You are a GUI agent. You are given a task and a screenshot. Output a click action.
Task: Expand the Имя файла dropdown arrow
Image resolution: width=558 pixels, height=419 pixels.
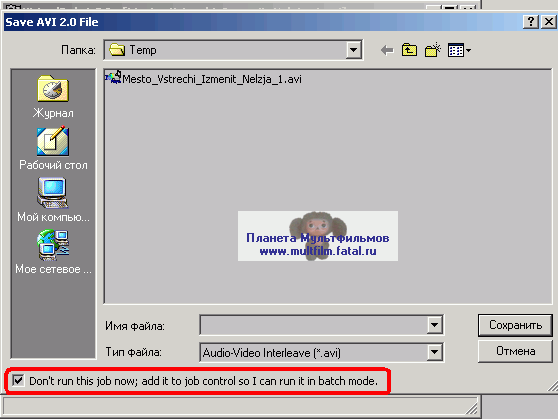tap(434, 325)
